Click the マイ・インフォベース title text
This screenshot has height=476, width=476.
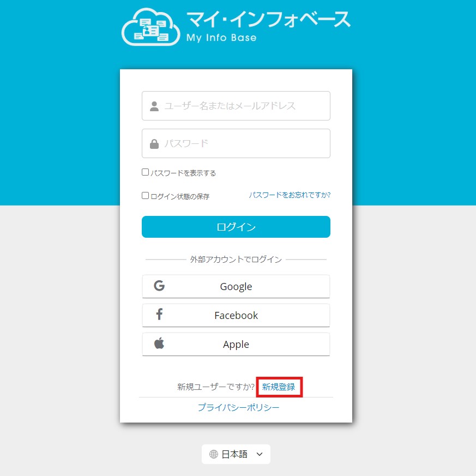tap(268, 19)
